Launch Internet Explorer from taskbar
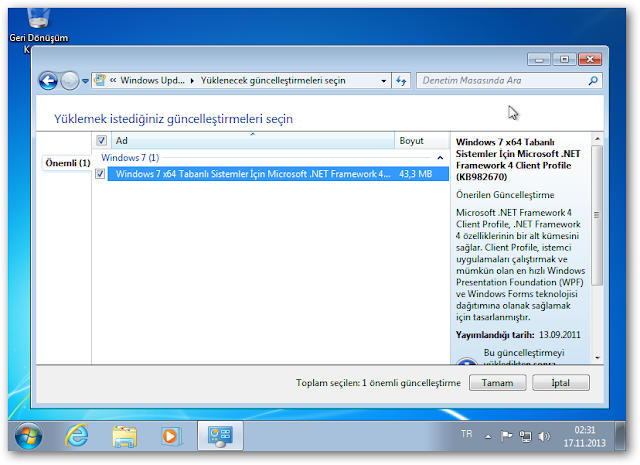Screen dimensions: 640x465 click(x=77, y=436)
